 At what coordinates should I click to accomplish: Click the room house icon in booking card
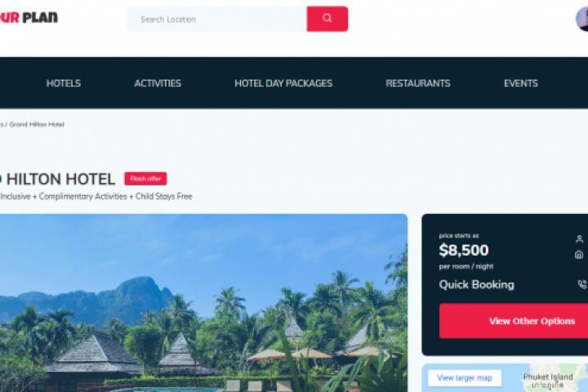579,255
